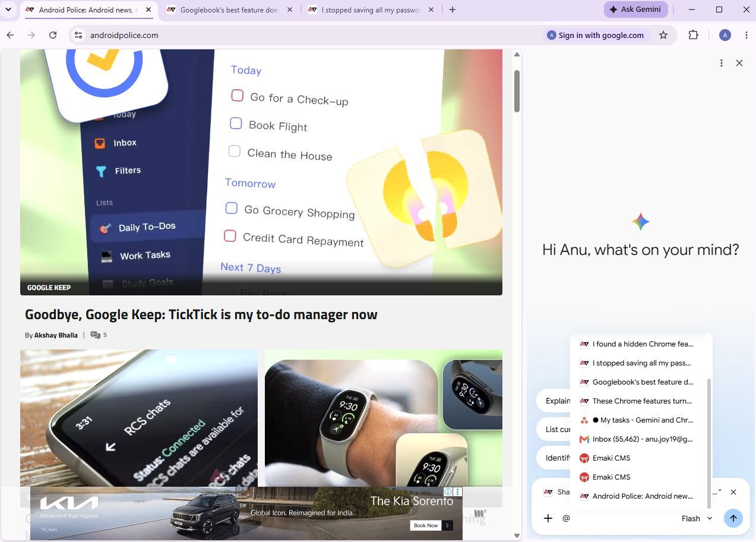This screenshot has height=542, width=756.
Task: Open the ad options icon beside ad info
Action: point(458,491)
